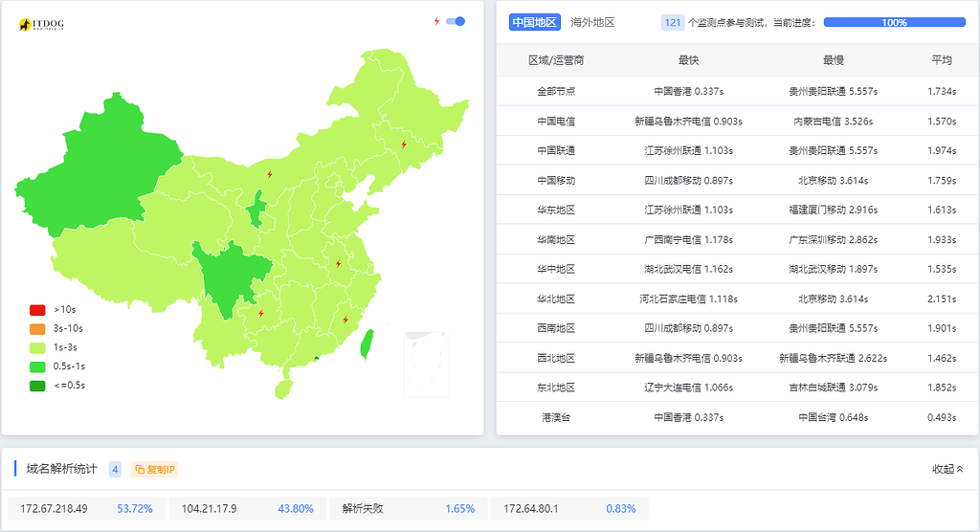Click 河北石家庄电信 1.118s cell
Screen dimensions: 980x532
tap(688, 299)
